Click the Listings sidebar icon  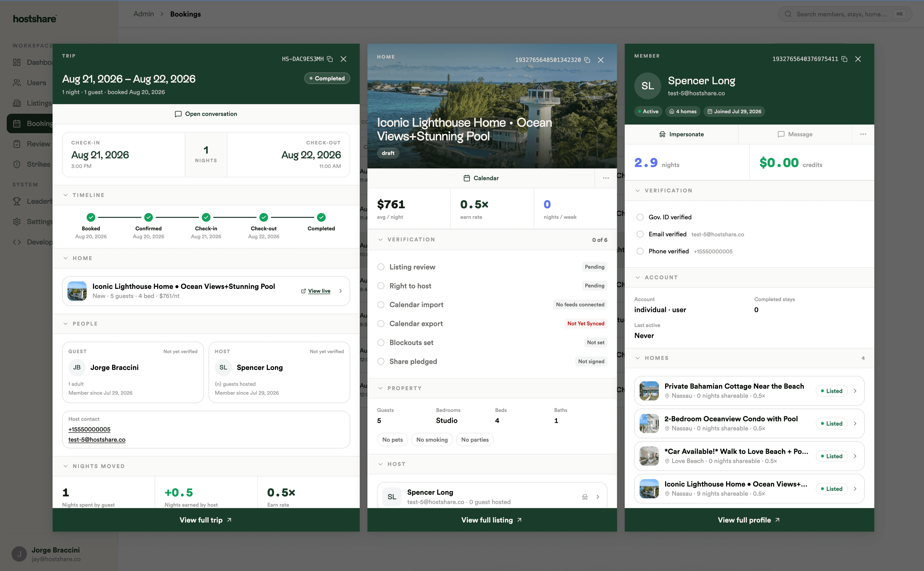pos(17,103)
